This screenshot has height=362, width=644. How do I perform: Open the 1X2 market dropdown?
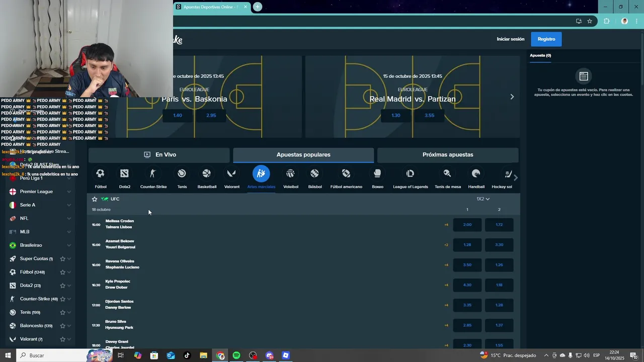483,199
